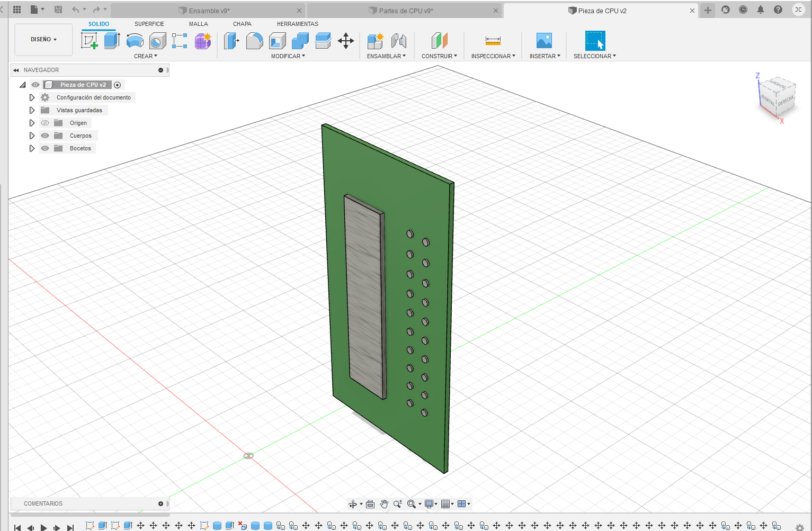This screenshot has height=531, width=812.
Task: Select the Extrude tool
Action: pos(112,41)
